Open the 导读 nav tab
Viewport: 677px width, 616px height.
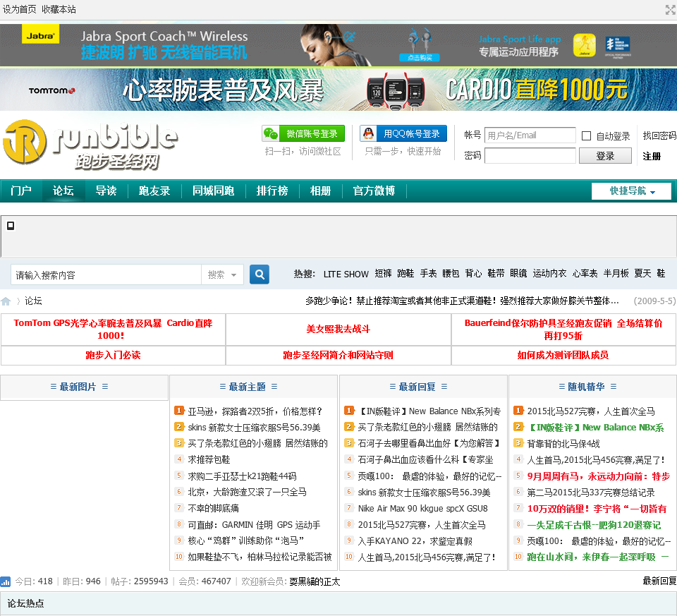[106, 191]
